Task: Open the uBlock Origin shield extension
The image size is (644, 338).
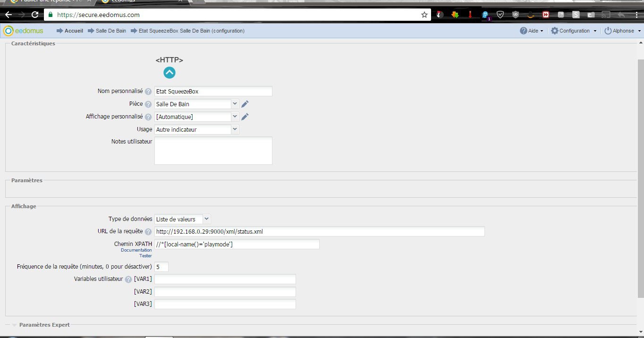Action: pyautogui.click(x=516, y=15)
